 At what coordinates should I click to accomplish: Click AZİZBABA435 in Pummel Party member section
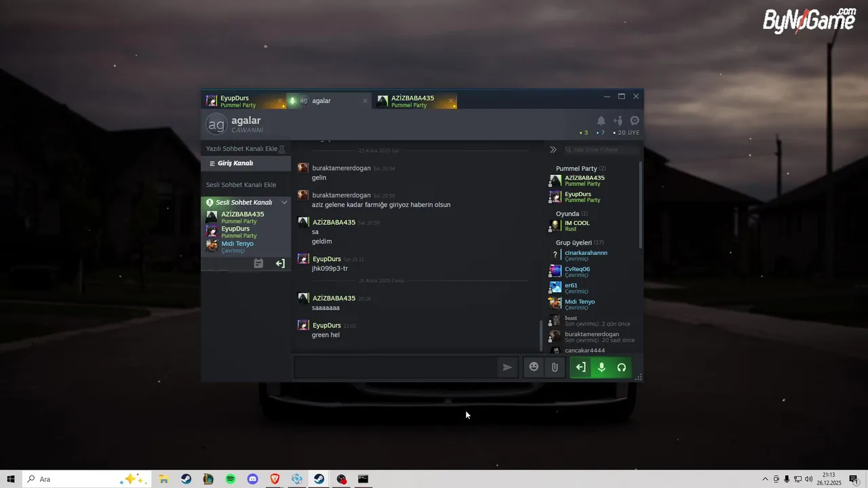click(x=585, y=180)
